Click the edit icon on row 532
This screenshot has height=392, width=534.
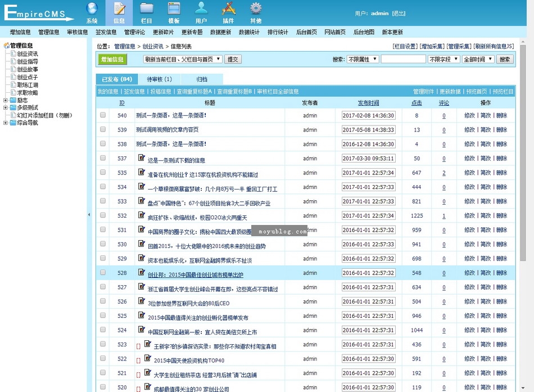point(141,215)
